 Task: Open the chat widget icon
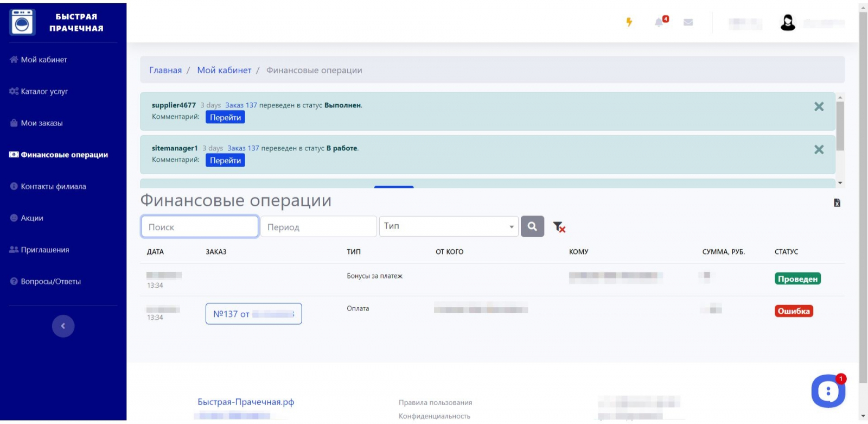pyautogui.click(x=828, y=391)
